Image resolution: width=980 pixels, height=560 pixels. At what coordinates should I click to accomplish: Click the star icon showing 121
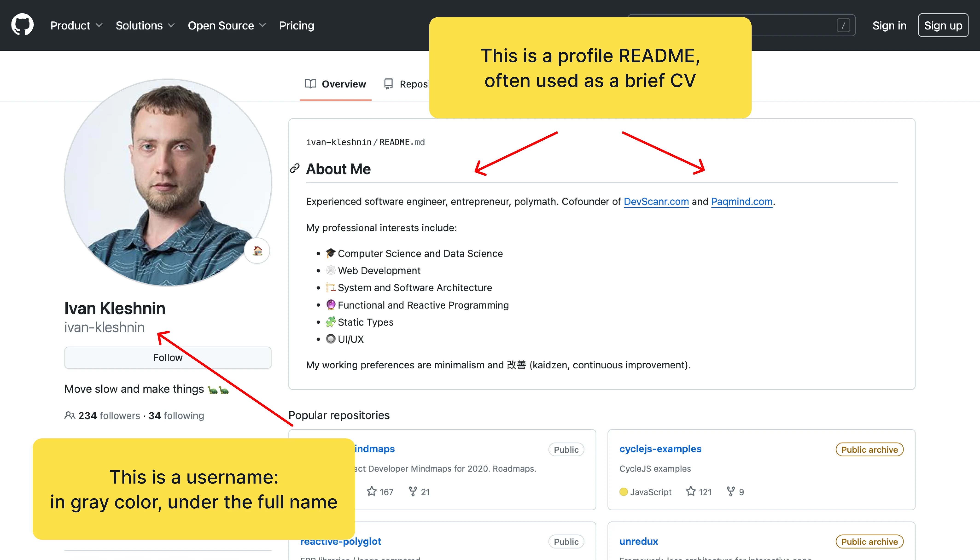(691, 491)
